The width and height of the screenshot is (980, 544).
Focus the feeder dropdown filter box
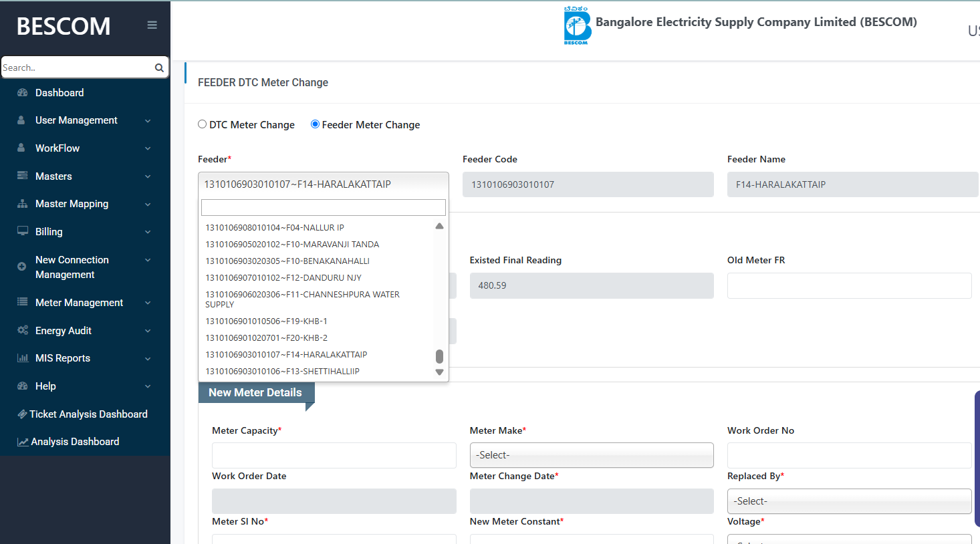tap(324, 207)
